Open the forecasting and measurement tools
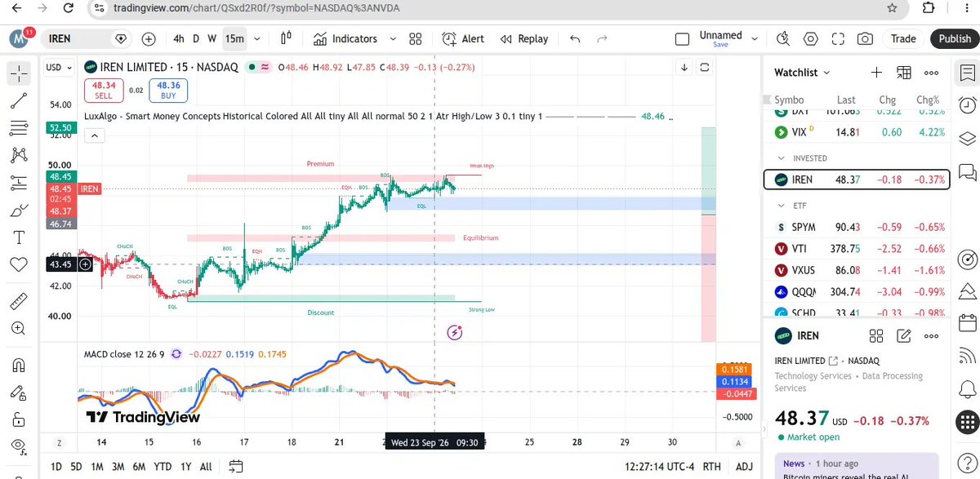 tap(19, 182)
